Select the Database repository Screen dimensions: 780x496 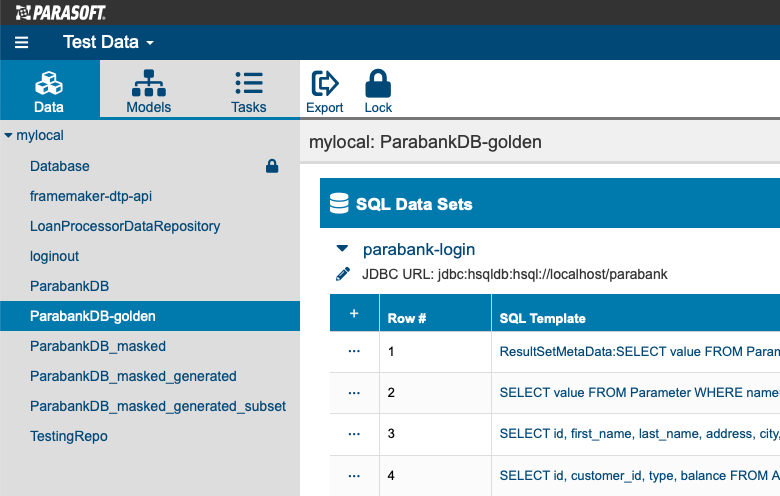tap(60, 166)
